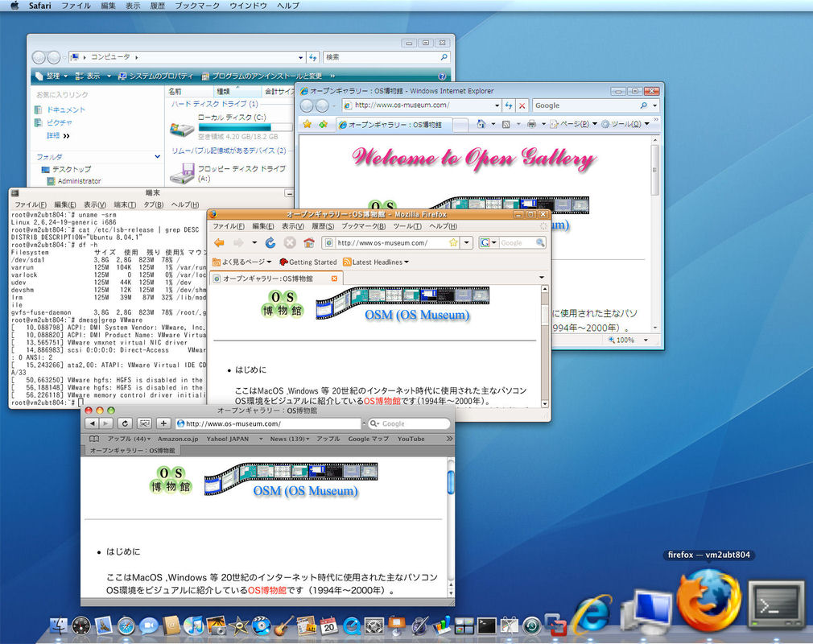813x644 pixels.
Task: Open Internet Explorer icon in Dock
Action: click(591, 614)
